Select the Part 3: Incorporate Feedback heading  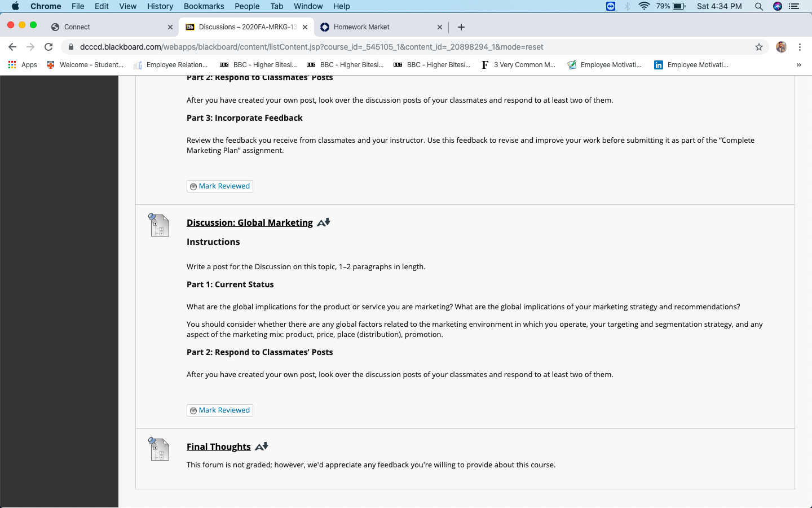[x=245, y=118]
